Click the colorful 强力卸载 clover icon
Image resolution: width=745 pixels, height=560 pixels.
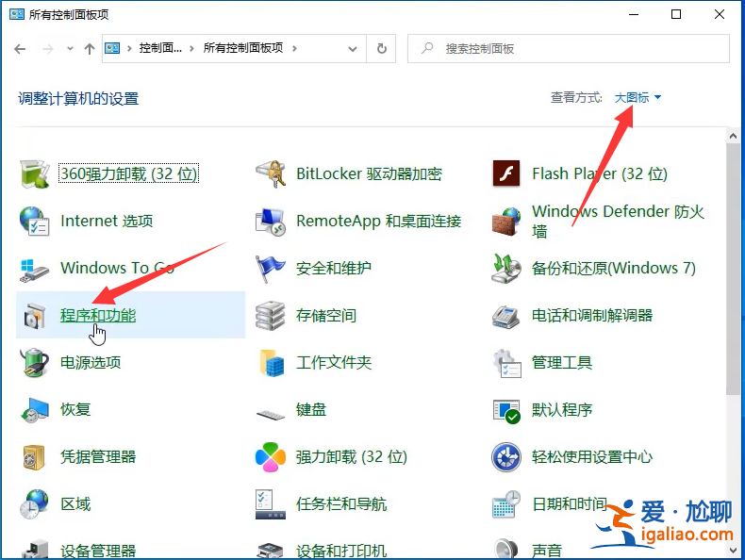271,457
